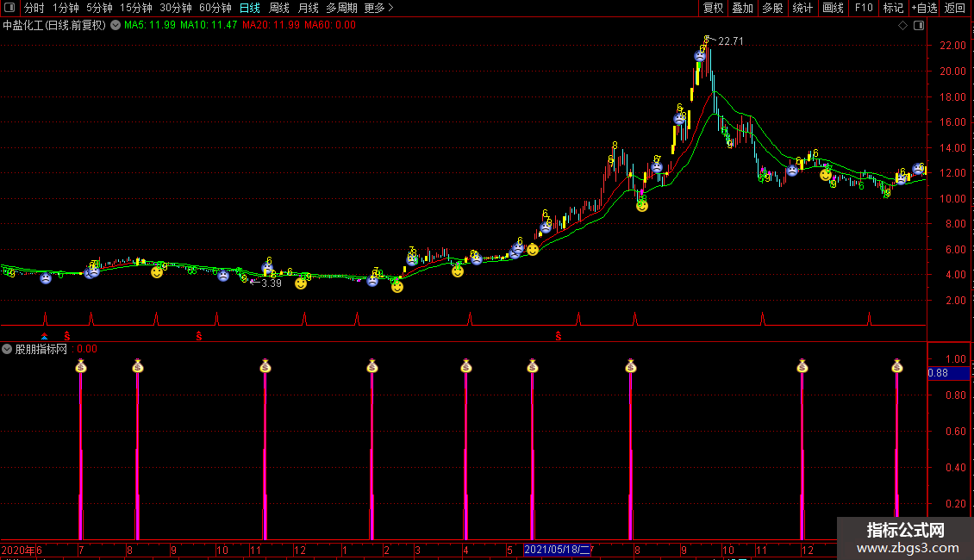Add stock via +自选 button
974x560 pixels.
pyautogui.click(x=924, y=8)
